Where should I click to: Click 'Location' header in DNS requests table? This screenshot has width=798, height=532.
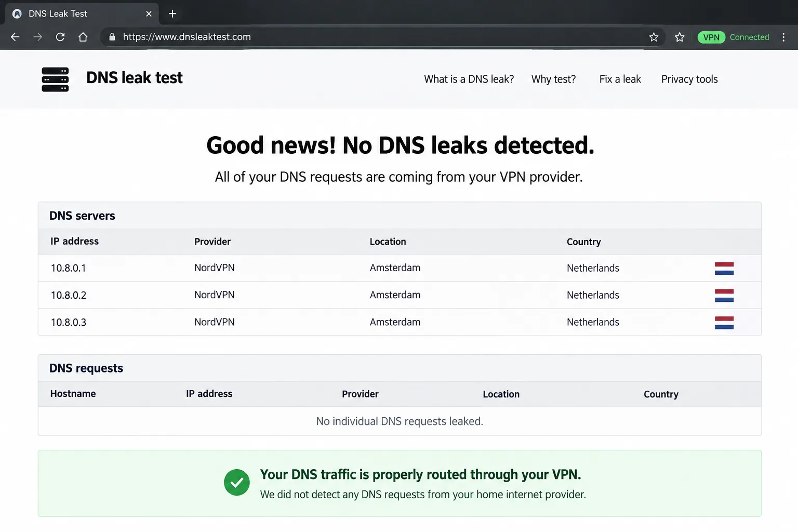(x=501, y=394)
